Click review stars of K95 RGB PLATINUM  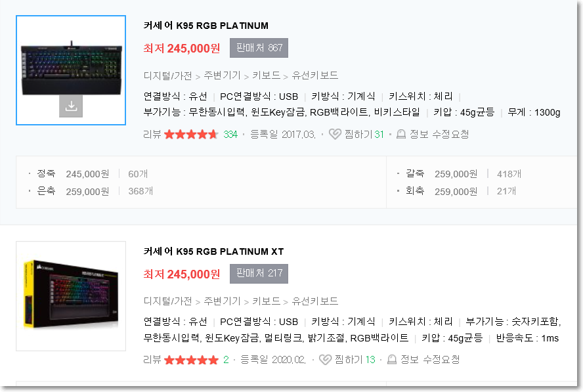pyautogui.click(x=191, y=134)
